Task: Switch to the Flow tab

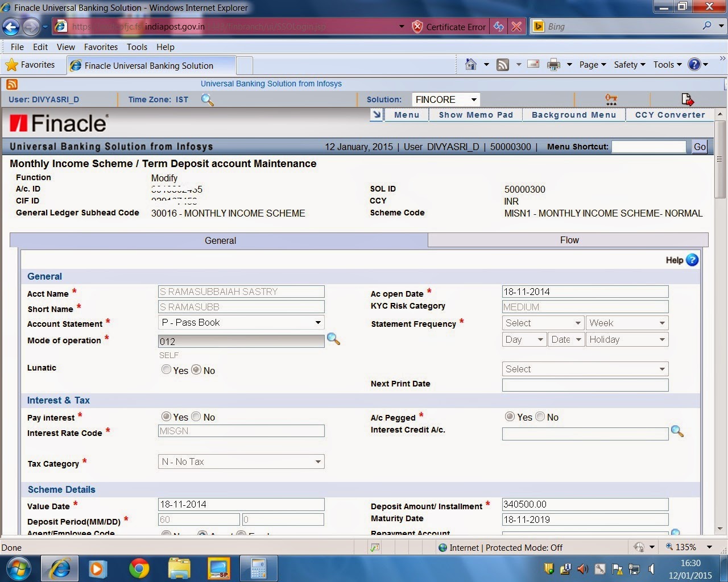Action: [568, 240]
